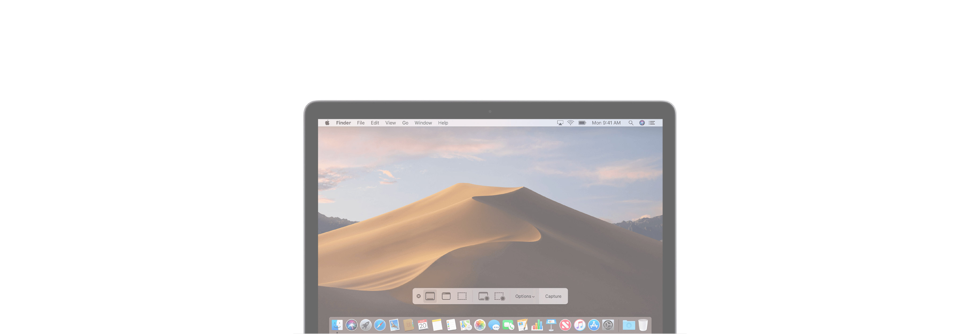The height and width of the screenshot is (334, 980).
Task: Select Record Selected Portion mode
Action: pos(499,296)
